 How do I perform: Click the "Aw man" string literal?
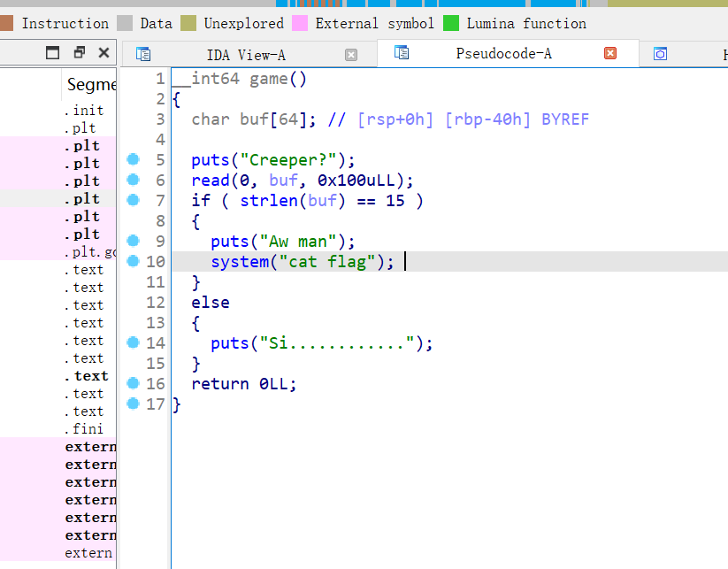[297, 242]
